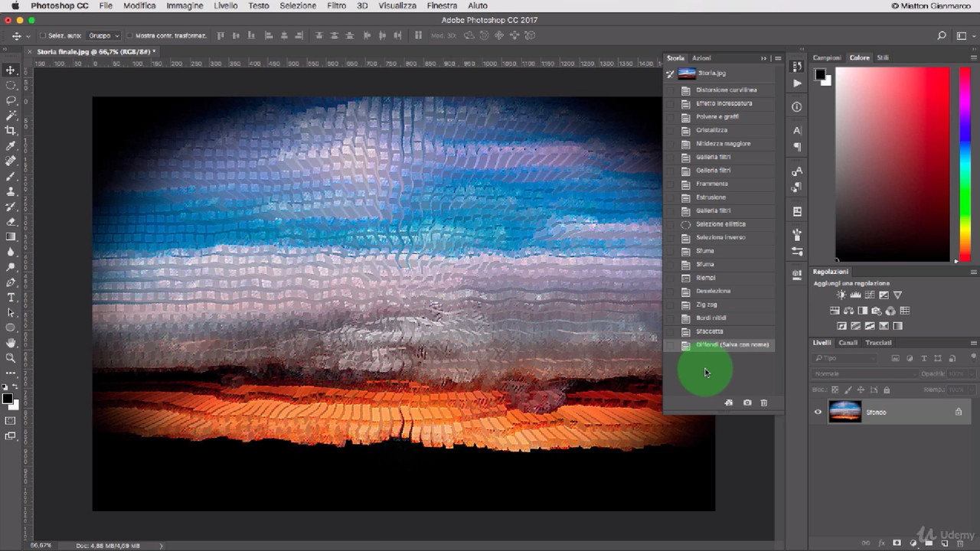Pick a color in the Colore field
Image resolution: width=980 pixels, height=551 pixels.
tap(892, 164)
